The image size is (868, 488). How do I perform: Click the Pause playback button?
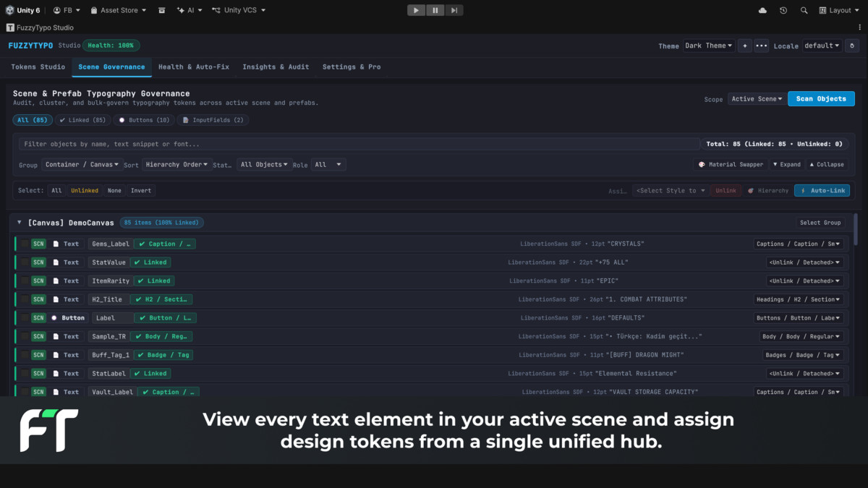(435, 10)
